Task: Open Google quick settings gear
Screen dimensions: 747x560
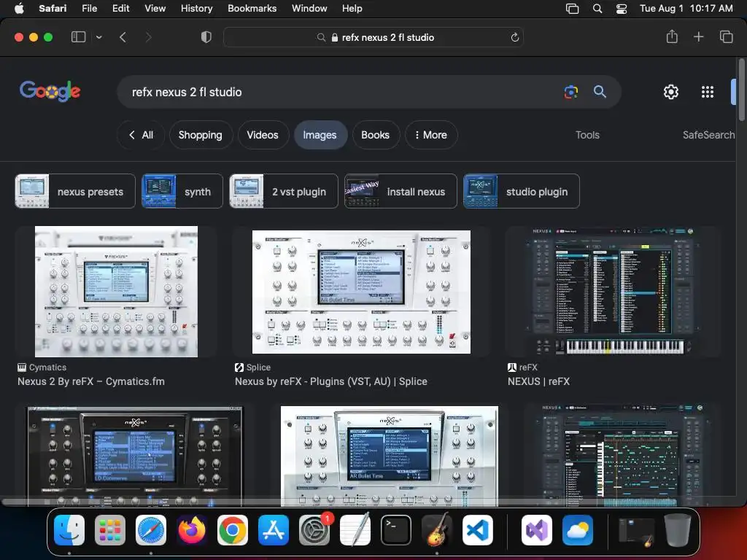Action: coord(671,92)
